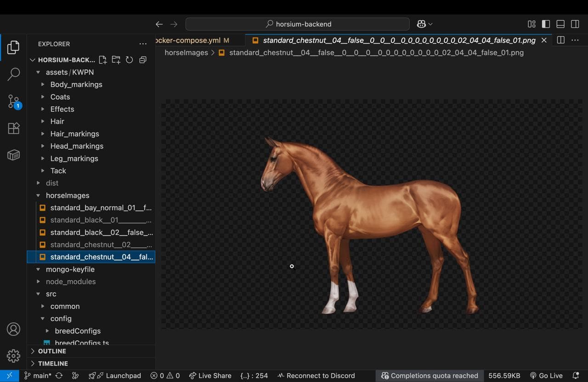Open Copilot dropdown arrow in title bar
The height and width of the screenshot is (382, 588).
430,24
